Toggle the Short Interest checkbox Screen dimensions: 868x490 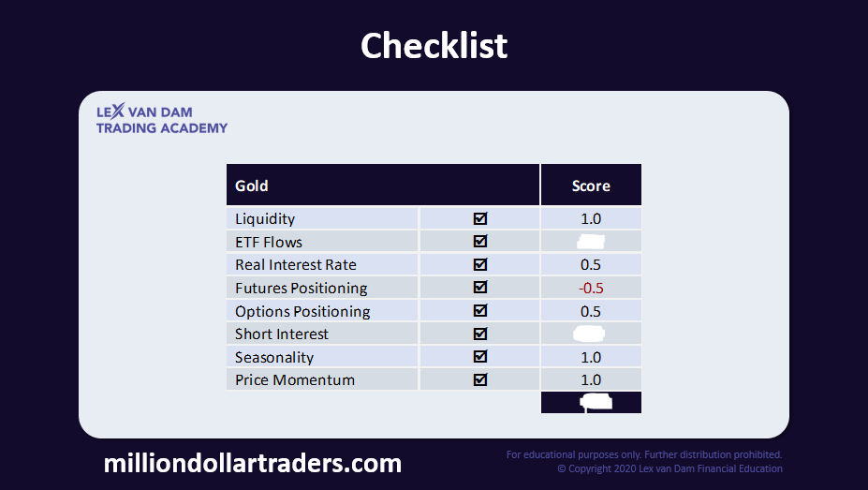480,334
